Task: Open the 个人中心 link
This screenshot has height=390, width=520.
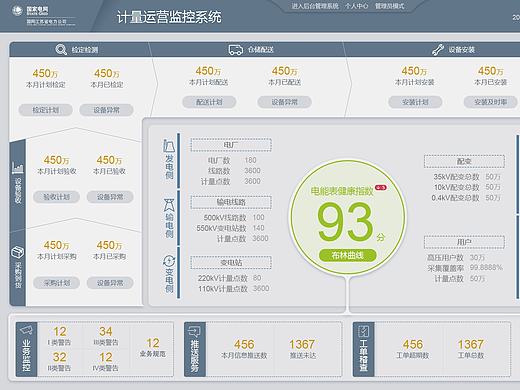Action: (x=356, y=6)
